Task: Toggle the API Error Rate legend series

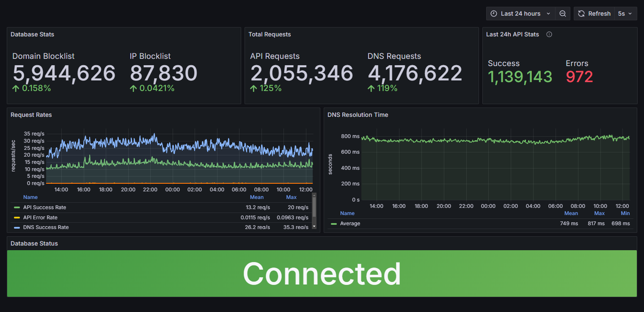Action: [x=40, y=218]
